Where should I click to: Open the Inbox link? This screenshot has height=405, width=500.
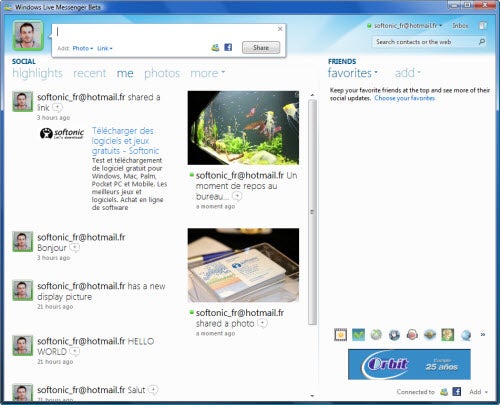pyautogui.click(x=460, y=26)
